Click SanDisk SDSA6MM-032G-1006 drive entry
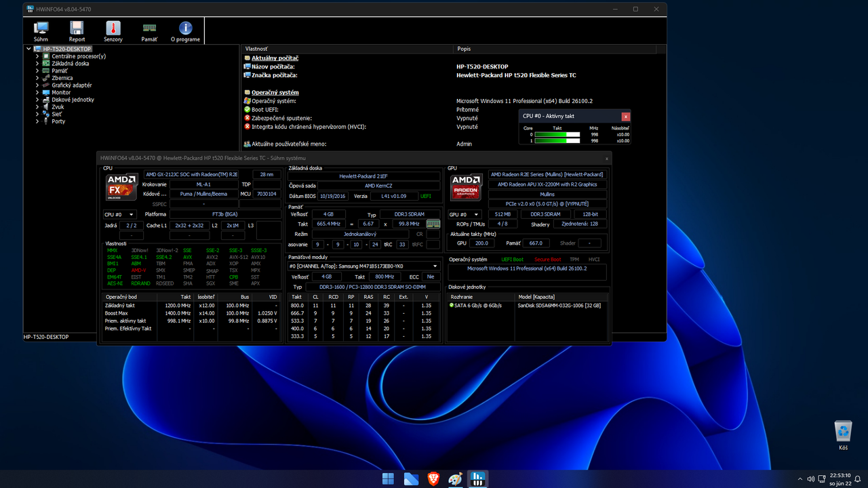Screen dimensions: 868x488 coord(559,306)
